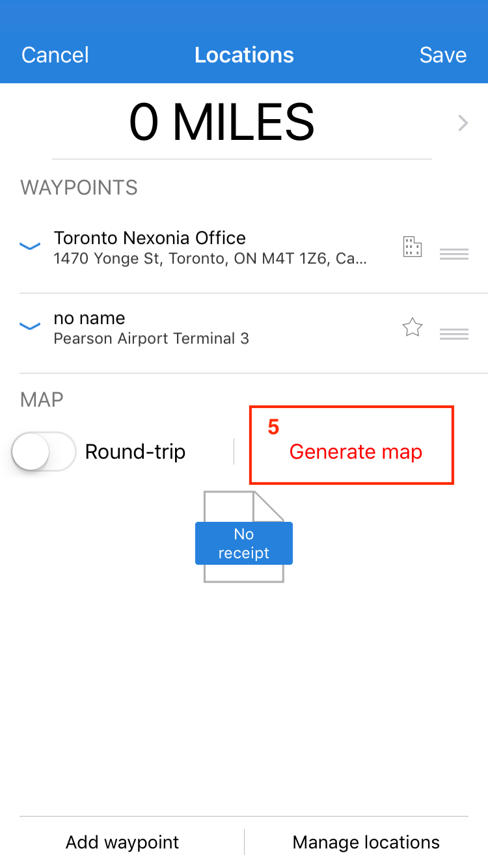Expand the Toronto Nexonia Office waypoint chevron
Image resolution: width=488 pixels, height=868 pixels.
pos(30,246)
